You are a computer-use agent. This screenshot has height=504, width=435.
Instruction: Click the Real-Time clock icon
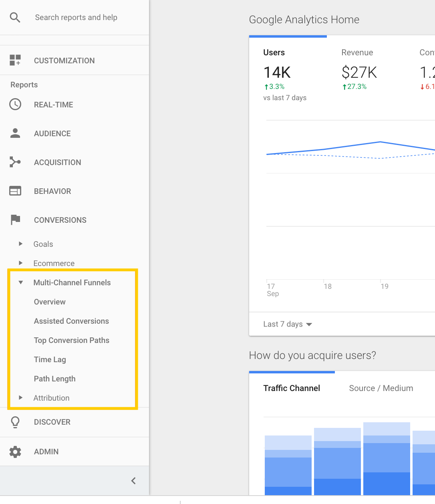click(x=15, y=104)
